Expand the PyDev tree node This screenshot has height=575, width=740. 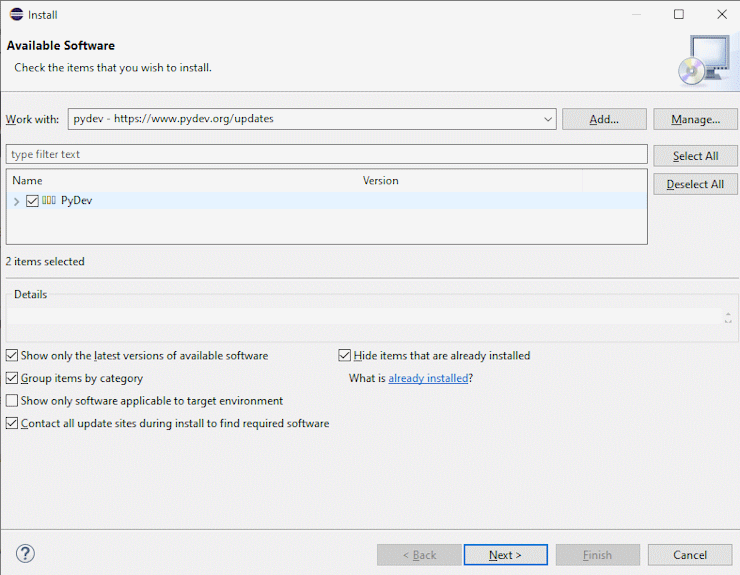coord(17,202)
